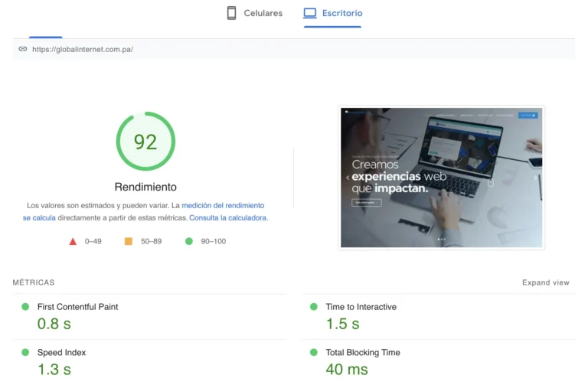
Task: Click the laptop icon beside Escritorio
Action: pos(310,13)
